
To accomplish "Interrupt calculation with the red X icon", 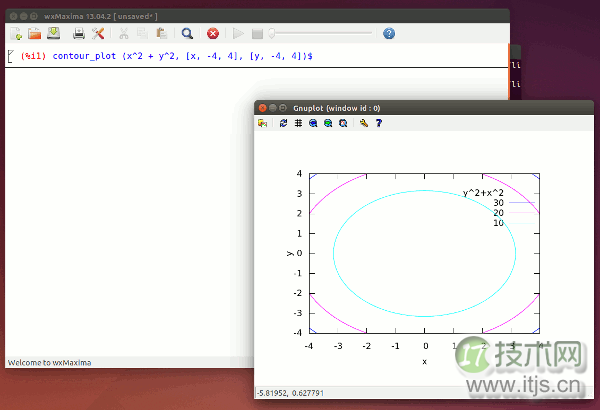I will (213, 34).
